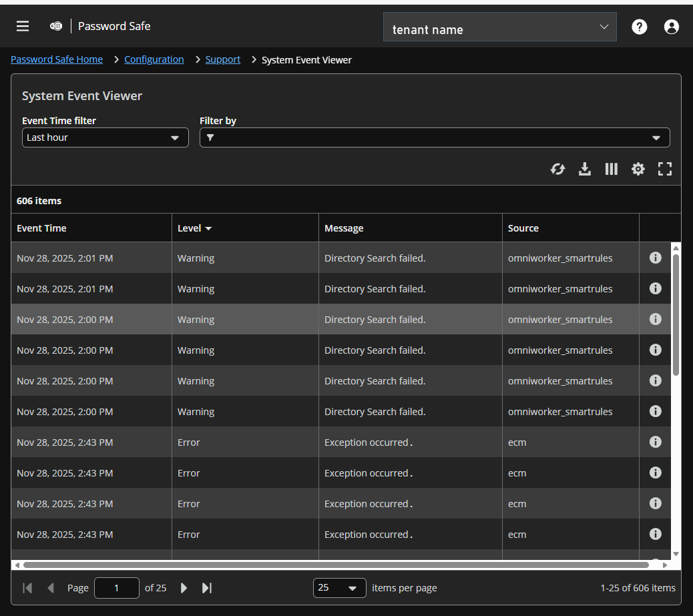Open the user profile menu
Screen dimensions: 693x616
point(671,27)
